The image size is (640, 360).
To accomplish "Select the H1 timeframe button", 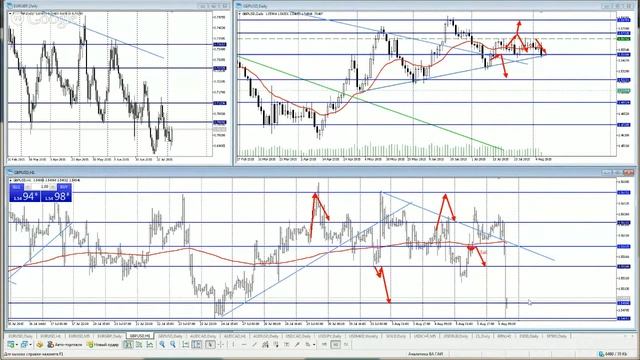I will pos(336,345).
